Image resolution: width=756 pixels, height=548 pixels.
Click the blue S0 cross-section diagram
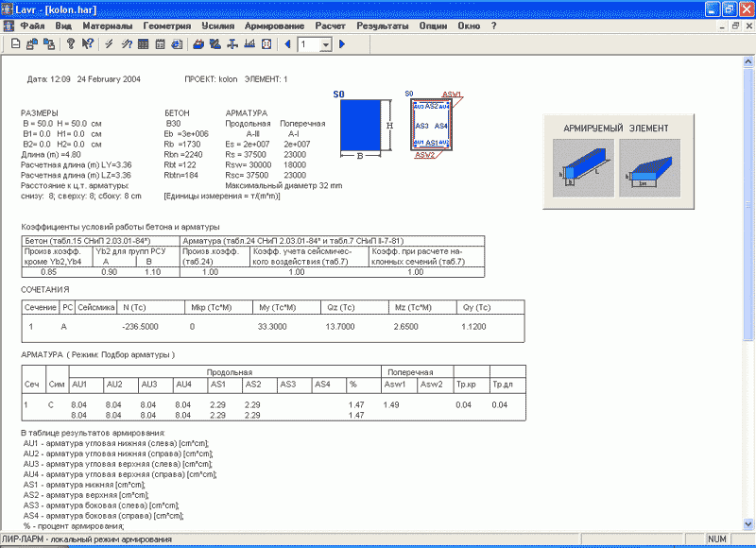coord(359,123)
